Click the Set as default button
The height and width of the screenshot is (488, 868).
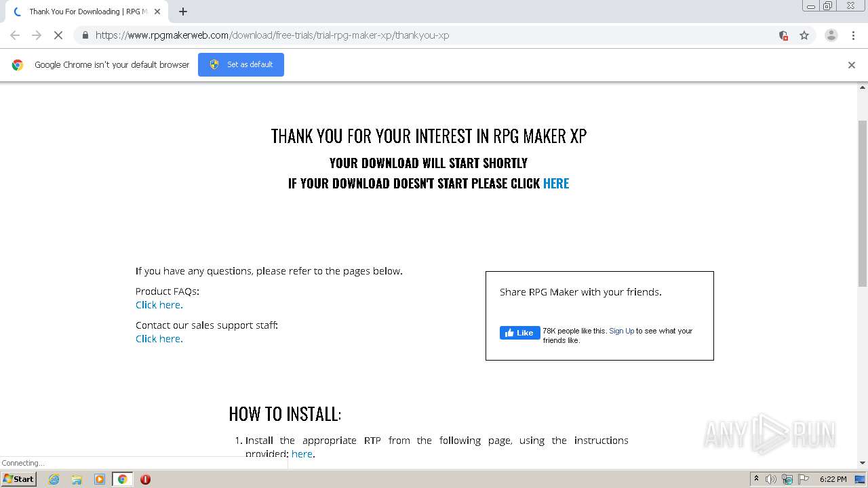pos(241,64)
